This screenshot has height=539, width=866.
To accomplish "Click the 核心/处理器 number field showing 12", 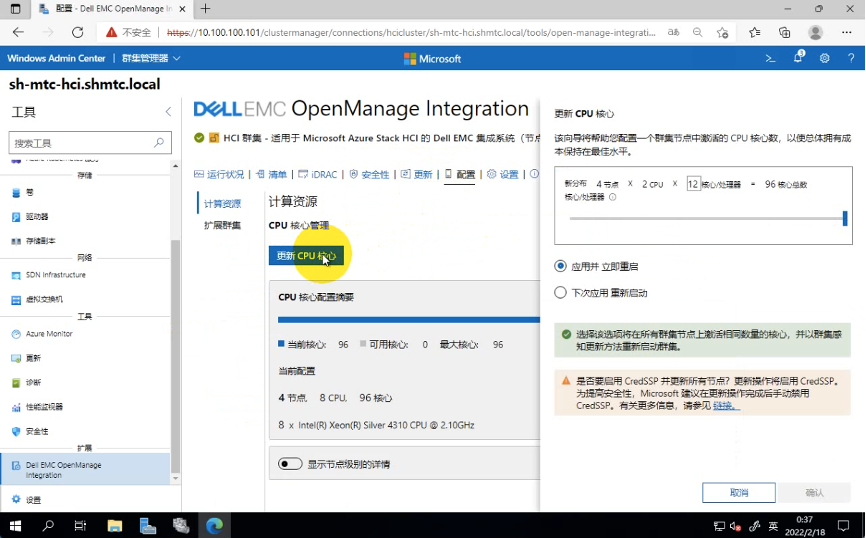I will 693,184.
